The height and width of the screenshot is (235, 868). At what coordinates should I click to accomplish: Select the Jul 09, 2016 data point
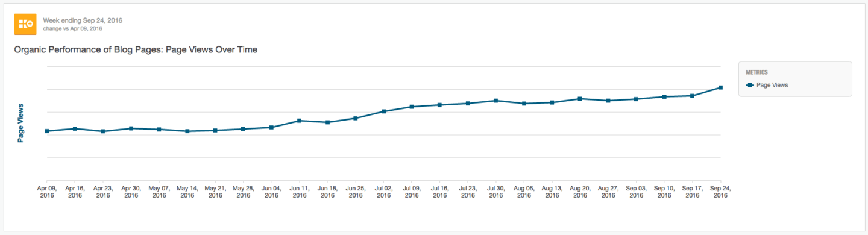pyautogui.click(x=412, y=107)
